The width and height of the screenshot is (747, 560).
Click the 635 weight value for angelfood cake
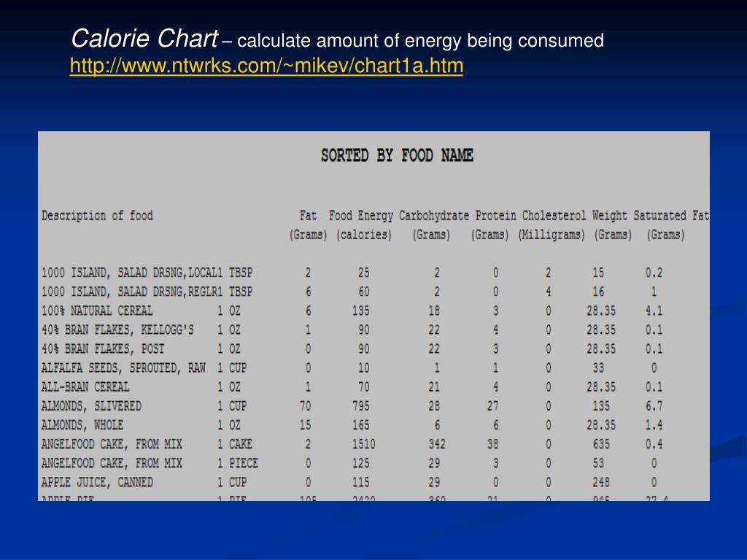[601, 444]
